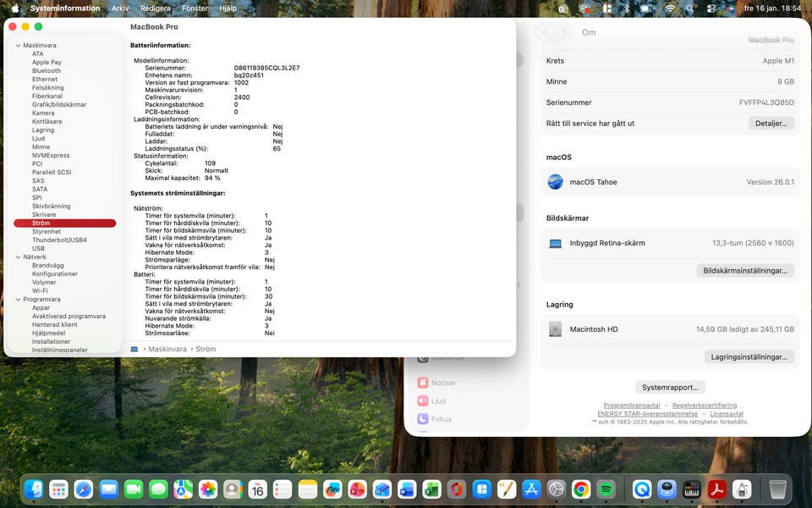This screenshot has width=812, height=508.
Task: Click the Systemrapport... button
Action: coord(670,387)
